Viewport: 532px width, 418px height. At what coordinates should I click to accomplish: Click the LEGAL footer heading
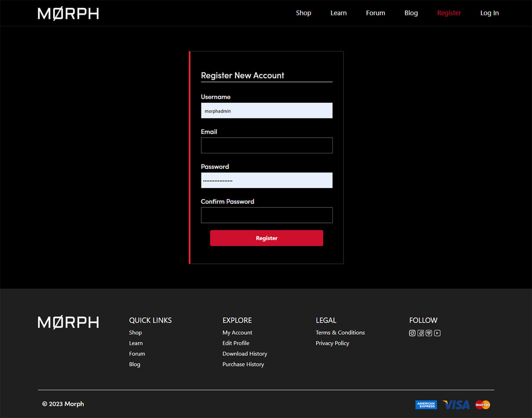coord(326,320)
